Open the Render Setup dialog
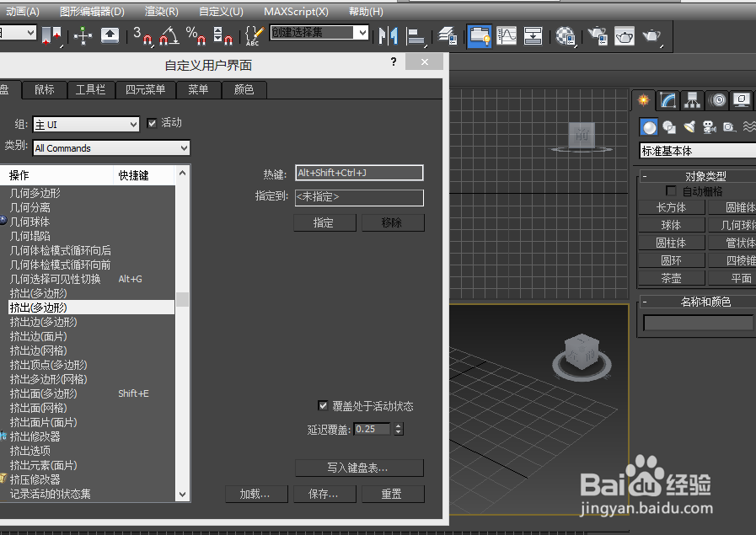This screenshot has height=535, width=756. 598,36
